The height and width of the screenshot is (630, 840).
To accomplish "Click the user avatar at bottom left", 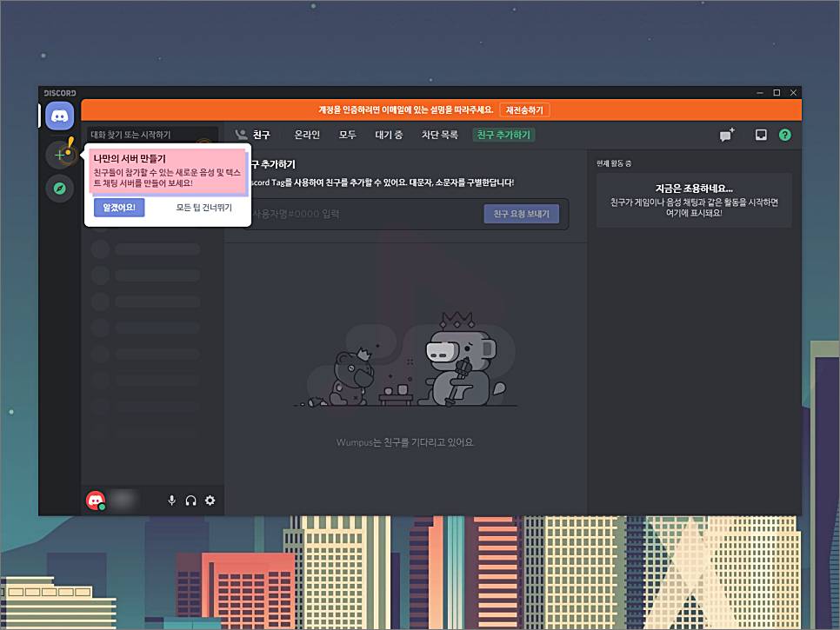I will click(x=96, y=501).
